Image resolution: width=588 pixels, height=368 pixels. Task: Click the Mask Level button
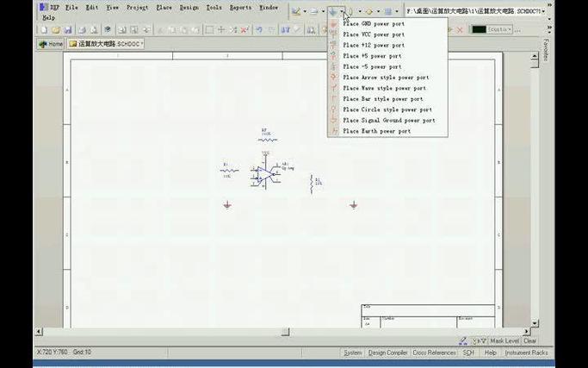(x=504, y=341)
